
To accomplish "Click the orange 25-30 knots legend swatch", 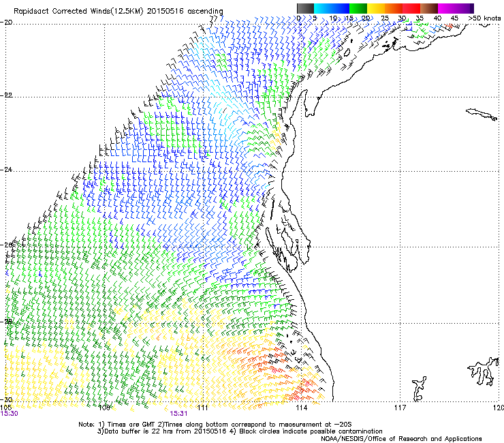I will 394,8.
